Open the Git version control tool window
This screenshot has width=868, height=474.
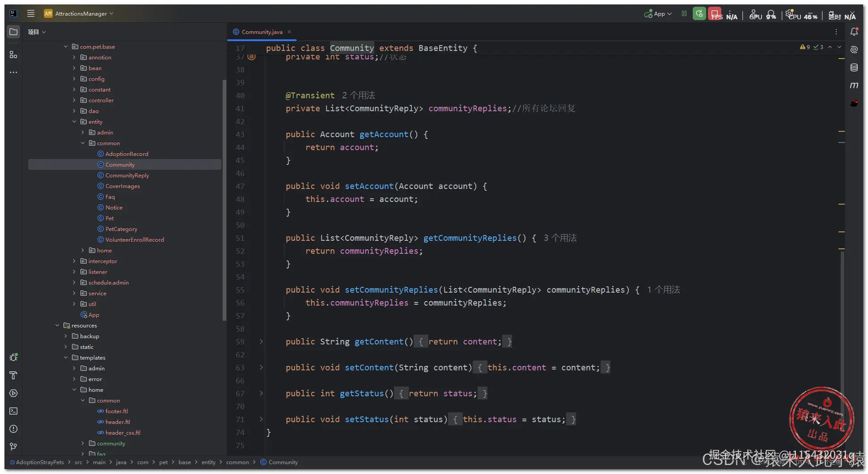point(13,447)
